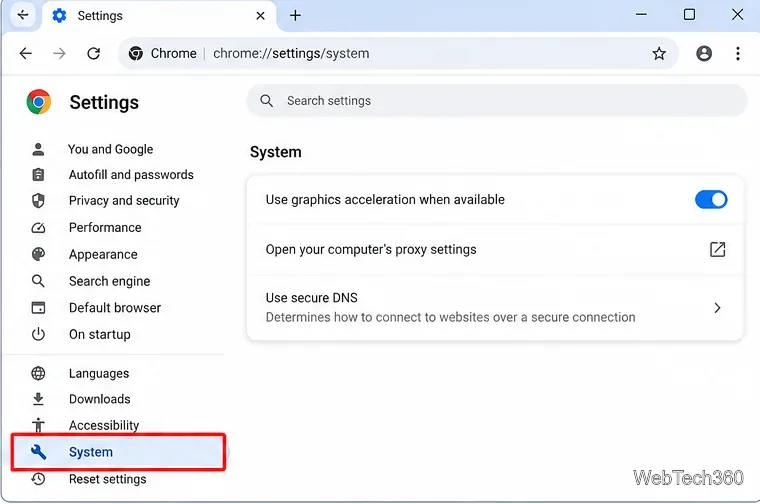Open the profile avatar icon
The width and height of the screenshot is (760, 504).
tap(704, 53)
